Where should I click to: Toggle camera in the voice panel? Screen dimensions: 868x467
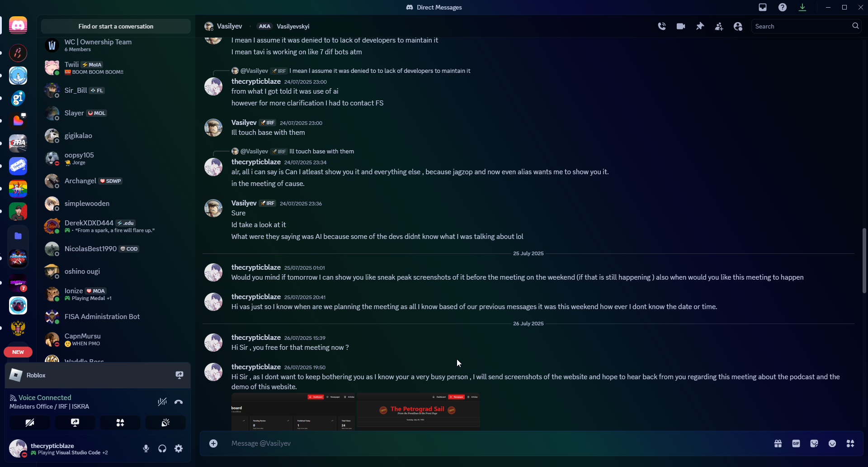[30, 423]
